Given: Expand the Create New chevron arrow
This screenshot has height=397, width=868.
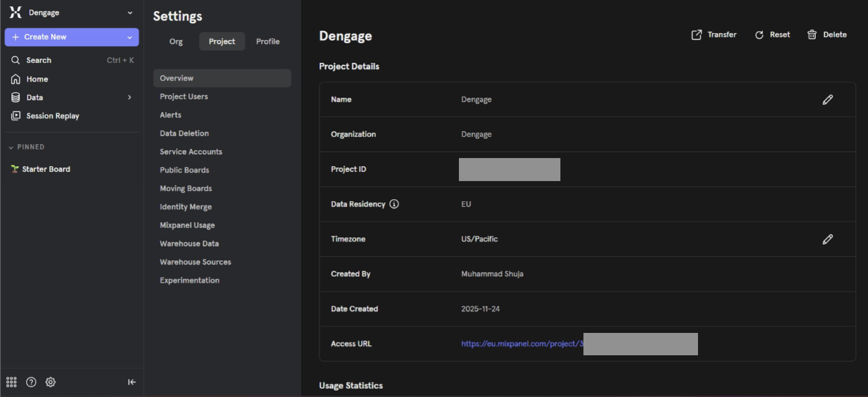Looking at the screenshot, I should (130, 37).
